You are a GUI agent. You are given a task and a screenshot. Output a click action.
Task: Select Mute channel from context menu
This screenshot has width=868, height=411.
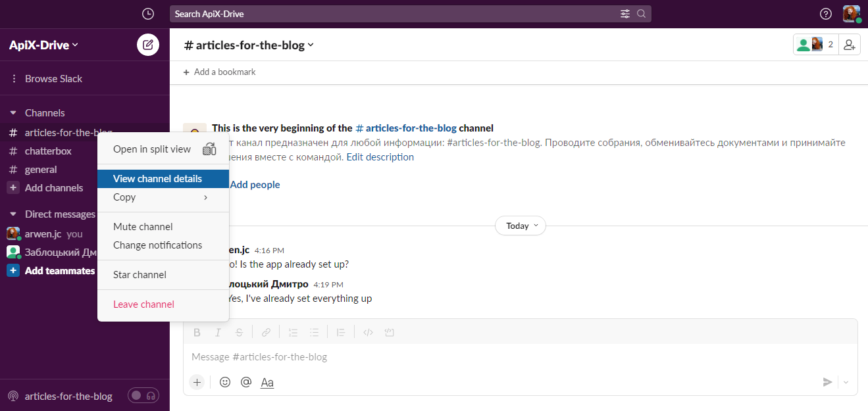pos(163,227)
